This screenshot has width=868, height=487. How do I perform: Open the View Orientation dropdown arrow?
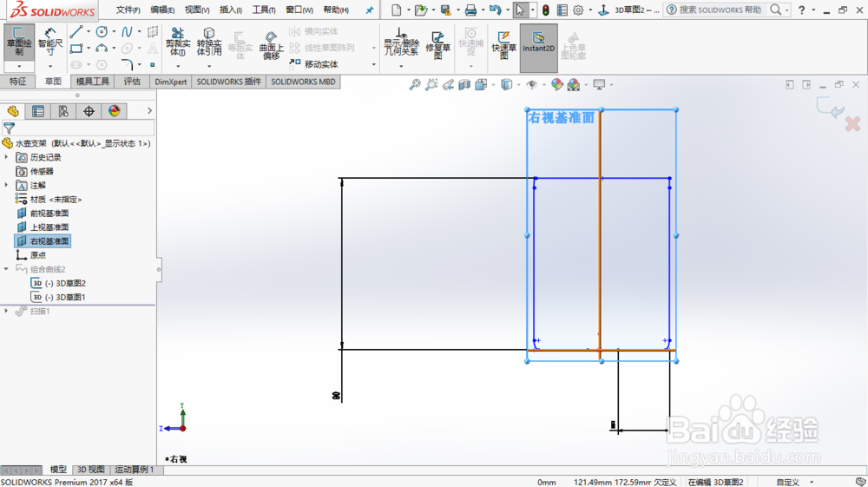pyautogui.click(x=493, y=85)
